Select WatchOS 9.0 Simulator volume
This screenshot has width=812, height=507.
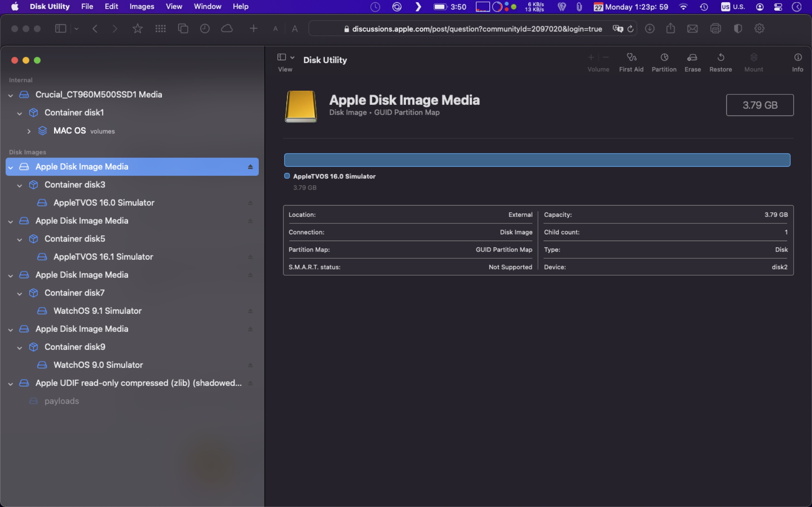coord(98,365)
